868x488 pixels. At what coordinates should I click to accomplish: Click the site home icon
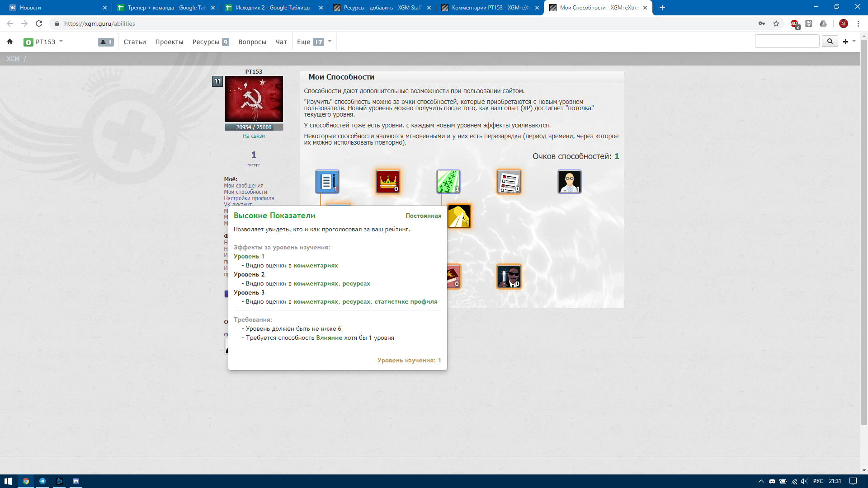(9, 42)
